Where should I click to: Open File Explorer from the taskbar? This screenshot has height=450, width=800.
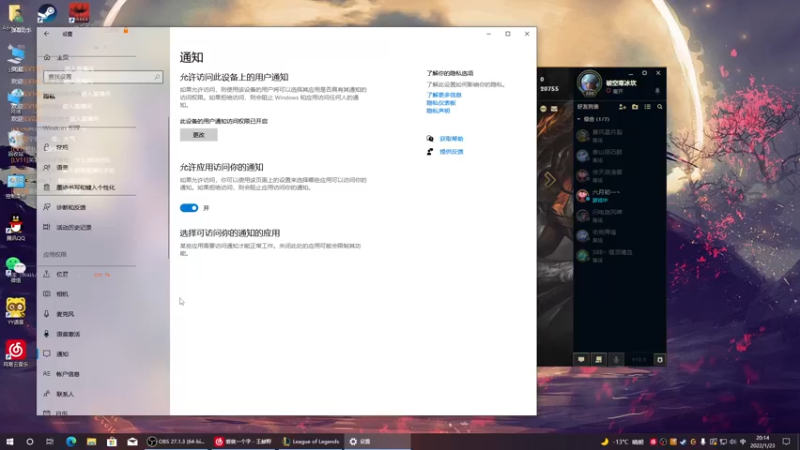point(91,441)
